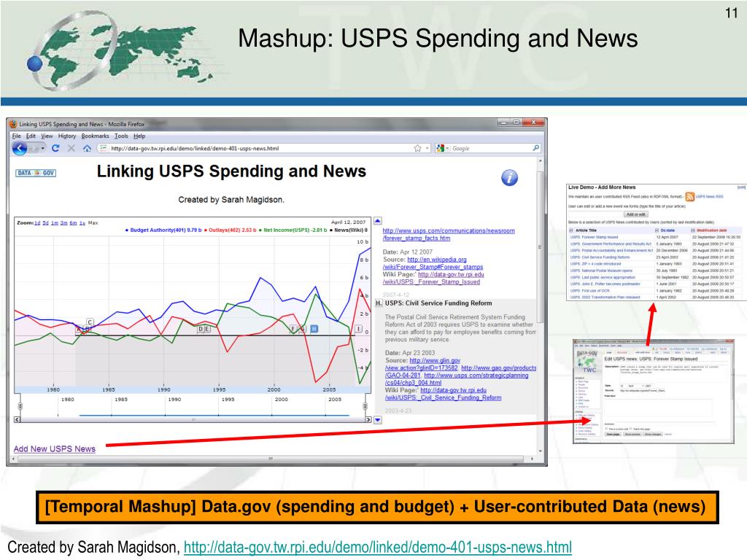Click the blue down arrow below news list
Screen dimensions: 747x560
point(378,420)
